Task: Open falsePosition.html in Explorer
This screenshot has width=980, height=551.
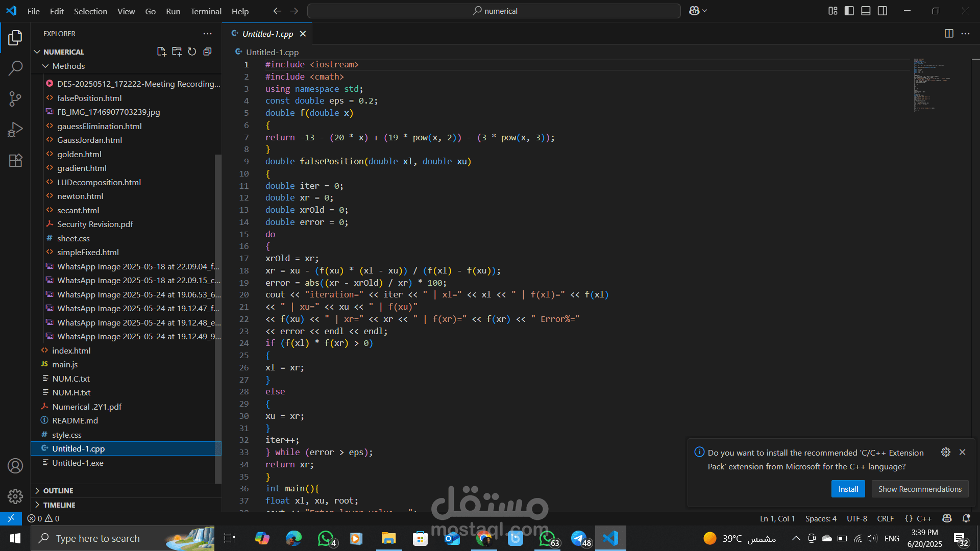Action: (x=89, y=98)
